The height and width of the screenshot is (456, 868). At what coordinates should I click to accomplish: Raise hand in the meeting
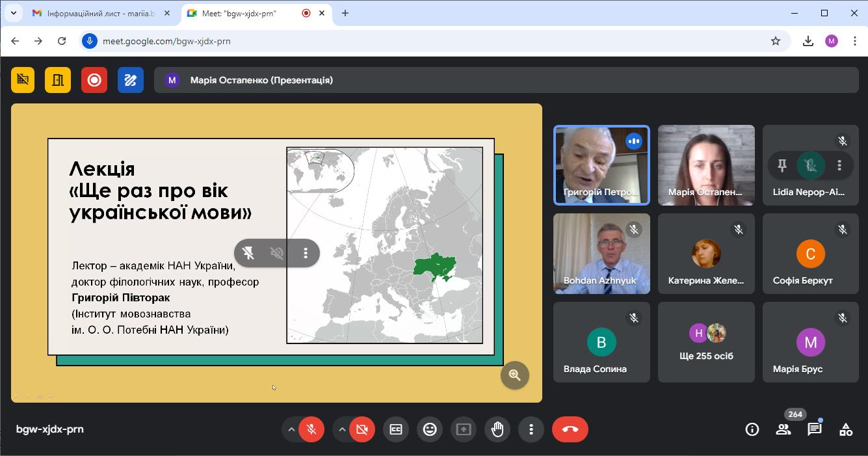pyautogui.click(x=497, y=429)
